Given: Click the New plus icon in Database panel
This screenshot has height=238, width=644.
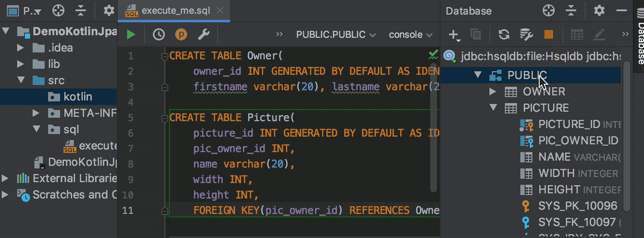Looking at the screenshot, I should tap(453, 35).
